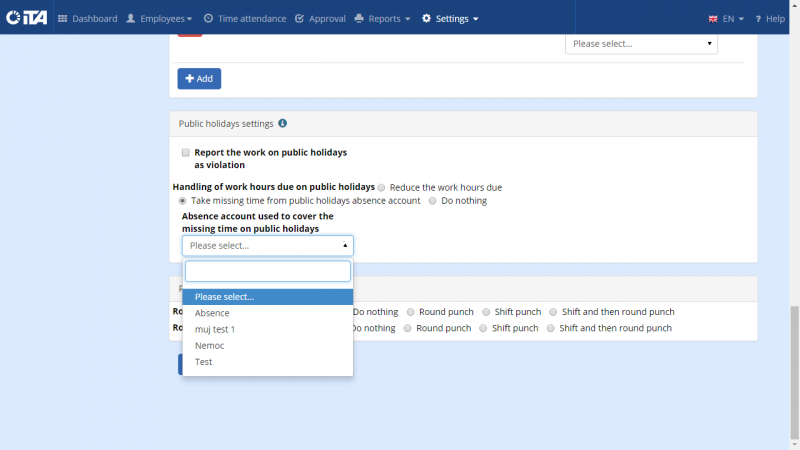Click the Settings gear icon
Viewport: 800px width, 450px height.
426,18
